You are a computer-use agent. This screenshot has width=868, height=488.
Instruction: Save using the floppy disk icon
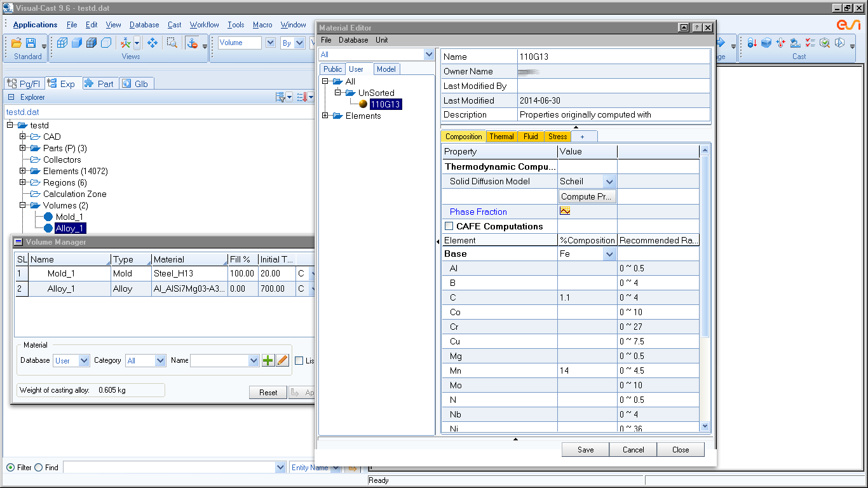[x=31, y=43]
